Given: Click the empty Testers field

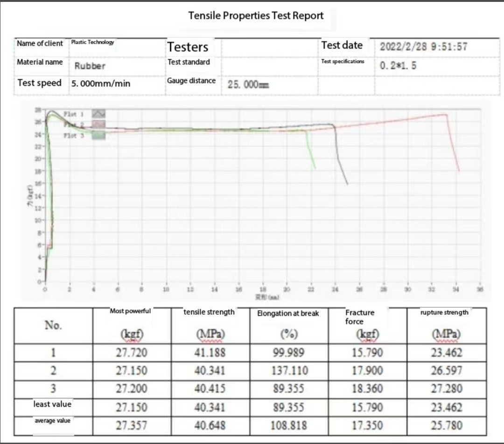Looking at the screenshot, I should pyautogui.click(x=270, y=47).
